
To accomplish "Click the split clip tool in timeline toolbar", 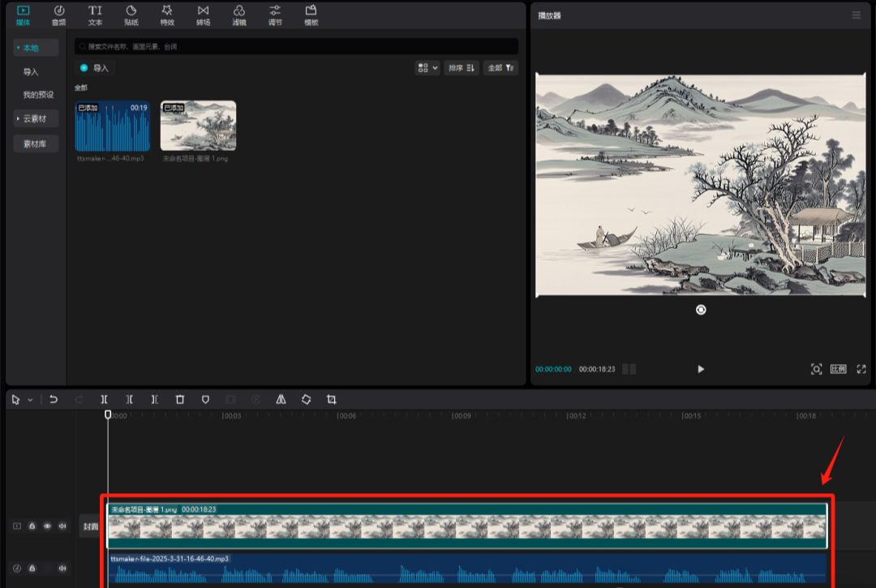I will point(104,400).
